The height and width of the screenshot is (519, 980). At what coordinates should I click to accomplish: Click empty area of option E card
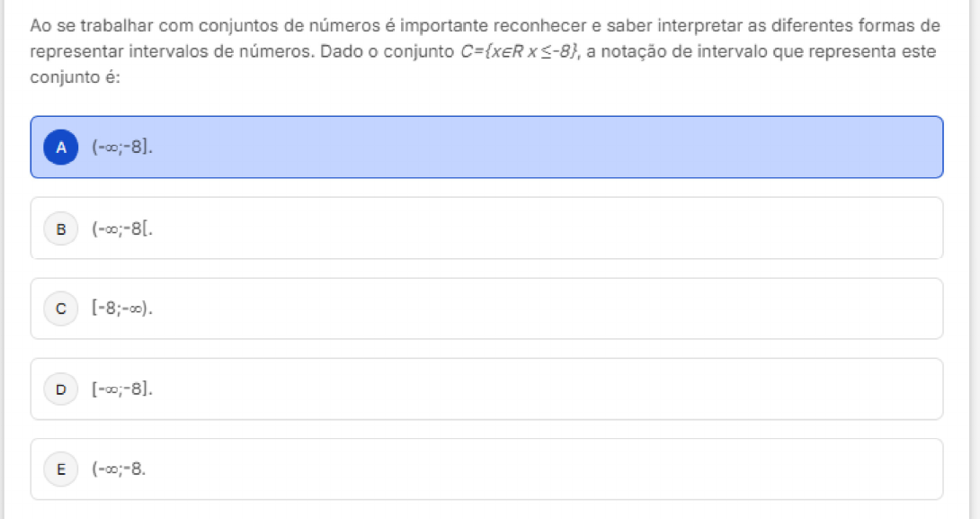pos(539,469)
